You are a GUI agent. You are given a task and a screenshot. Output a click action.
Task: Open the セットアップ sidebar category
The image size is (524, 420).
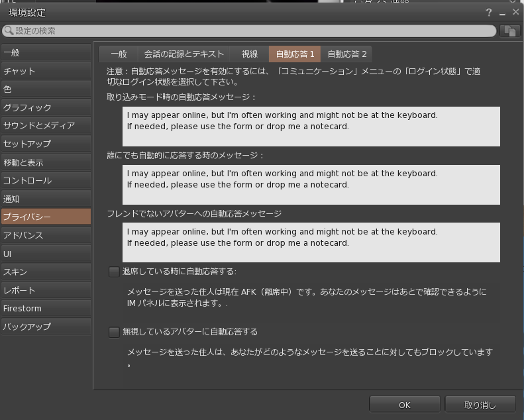[x=46, y=144]
